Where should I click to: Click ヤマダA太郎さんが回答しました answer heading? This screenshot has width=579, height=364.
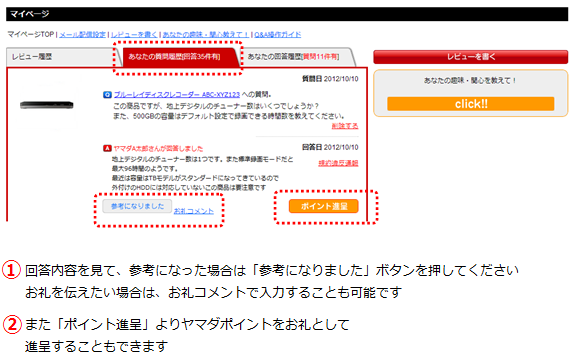coord(158,148)
